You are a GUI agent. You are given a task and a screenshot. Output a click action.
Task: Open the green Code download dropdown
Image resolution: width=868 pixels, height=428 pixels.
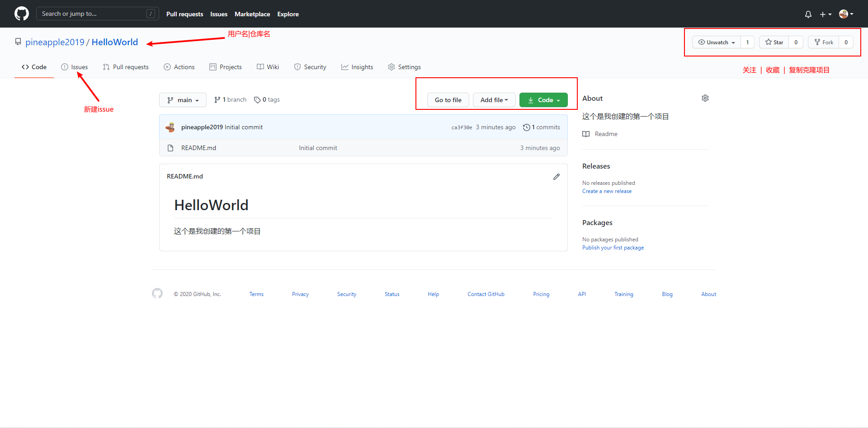tap(543, 100)
